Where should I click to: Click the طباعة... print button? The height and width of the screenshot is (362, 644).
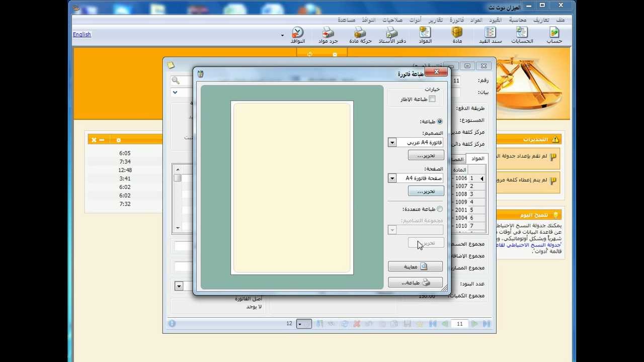coord(415,283)
